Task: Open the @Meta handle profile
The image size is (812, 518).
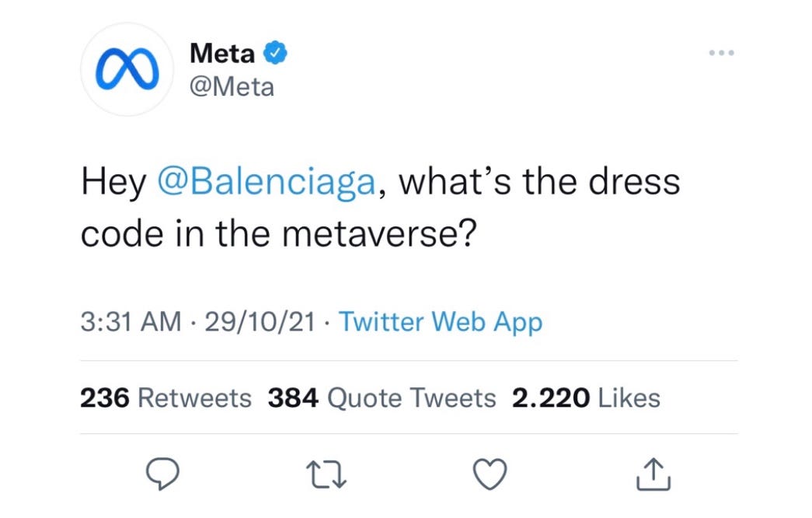Action: (232, 86)
